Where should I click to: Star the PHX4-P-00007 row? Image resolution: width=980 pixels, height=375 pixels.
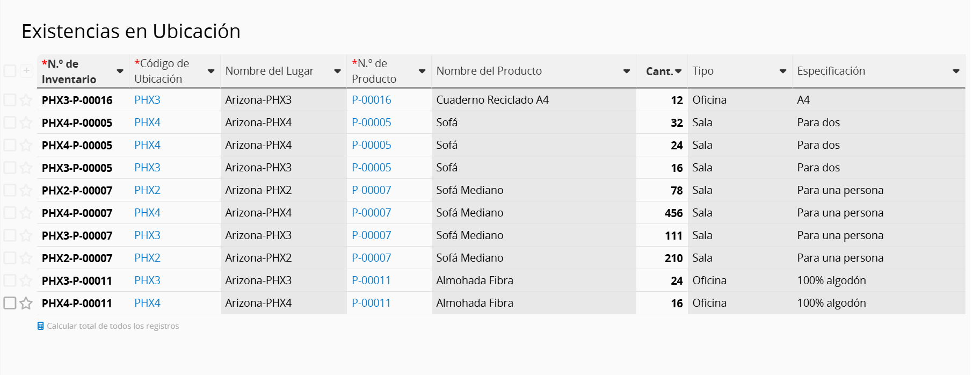tap(26, 213)
